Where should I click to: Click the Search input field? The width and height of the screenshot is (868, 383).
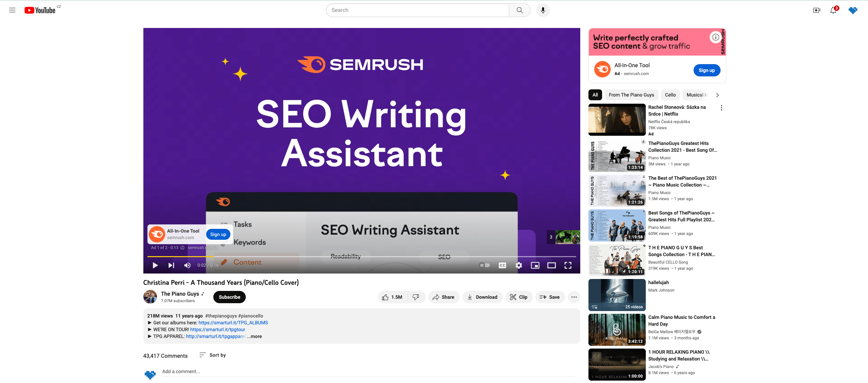[417, 10]
